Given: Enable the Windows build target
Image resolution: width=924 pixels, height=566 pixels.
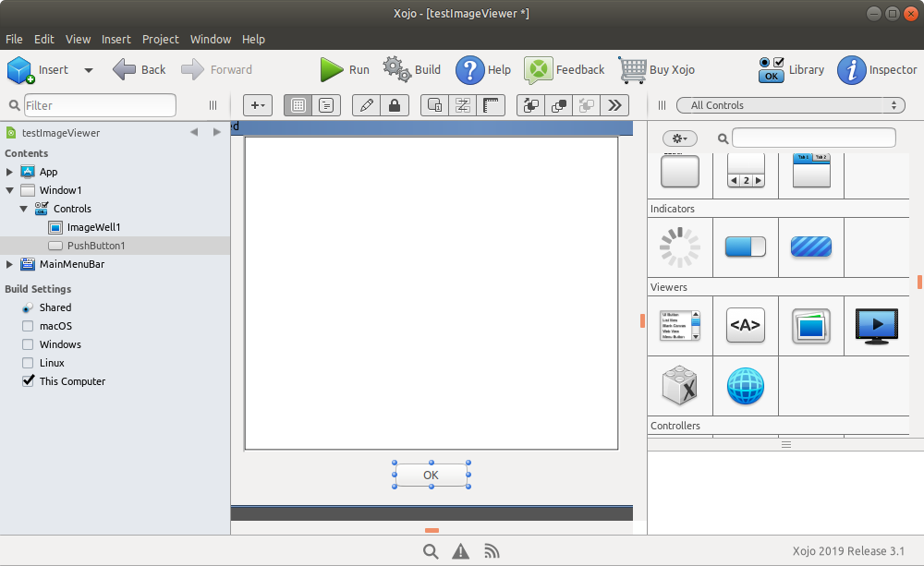Looking at the screenshot, I should [x=28, y=344].
